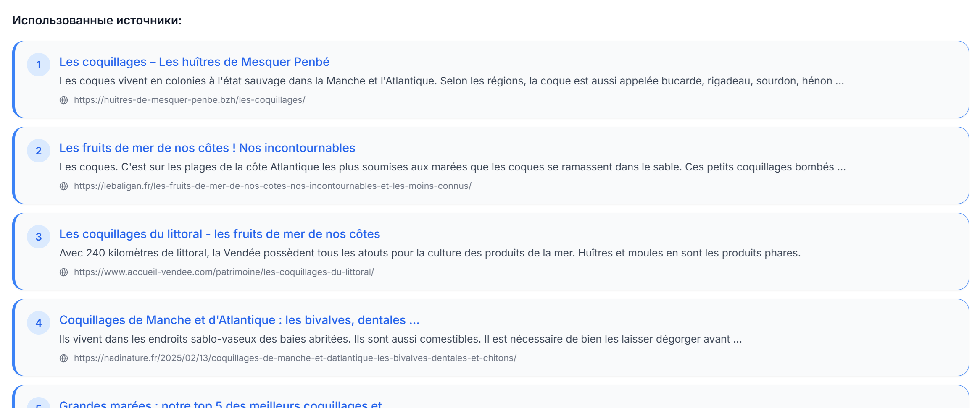The width and height of the screenshot is (980, 408).
Task: Click the 'Использованные источники:' heading
Action: tap(97, 21)
